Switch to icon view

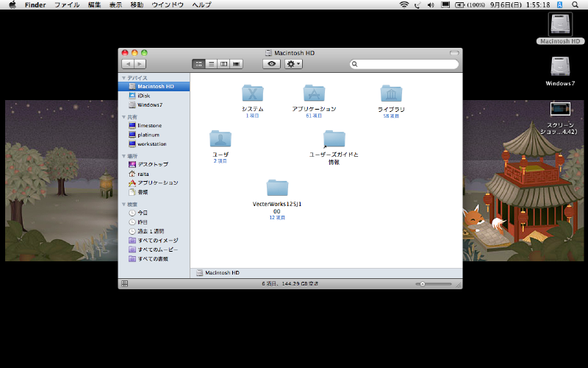(x=198, y=64)
